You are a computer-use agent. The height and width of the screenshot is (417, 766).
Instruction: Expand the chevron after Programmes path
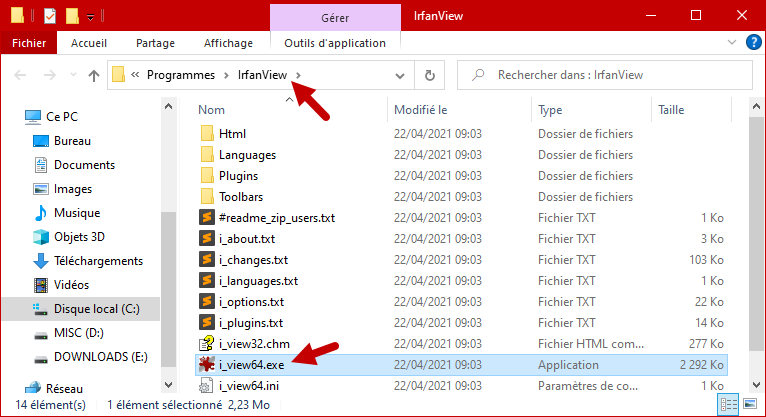(x=226, y=75)
